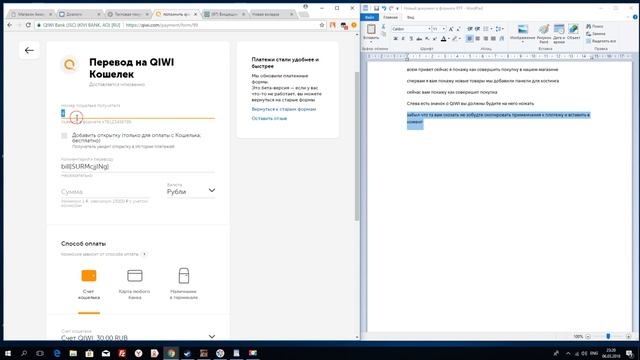
Task: Save the WordPad document
Action: coord(376,8)
